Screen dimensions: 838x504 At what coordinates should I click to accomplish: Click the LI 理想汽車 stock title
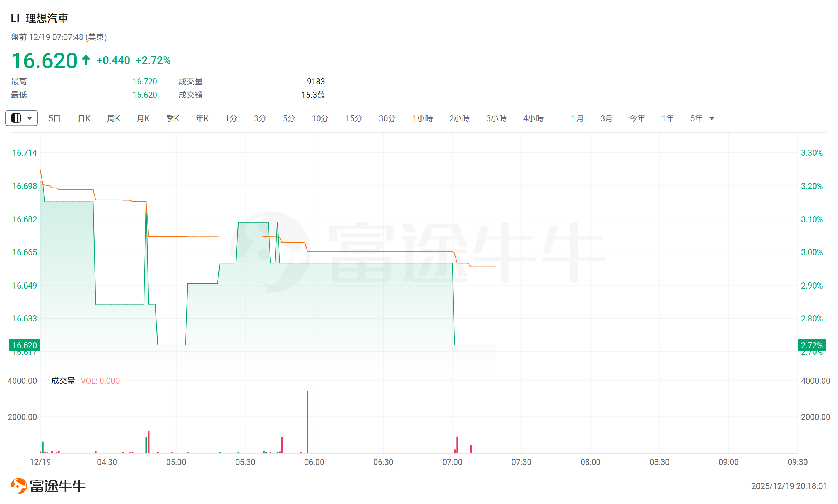coord(39,18)
